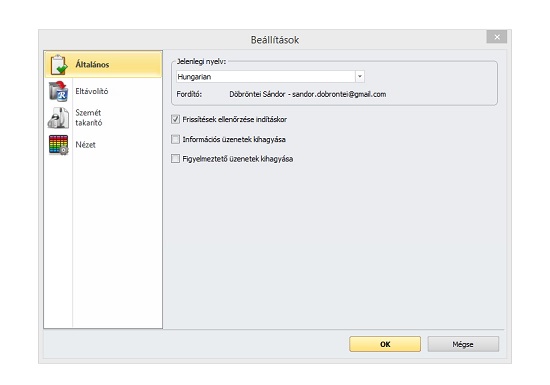Click the Hungarian language combo field
Image resolution: width=550 pixels, height=385 pixels.
(270, 76)
